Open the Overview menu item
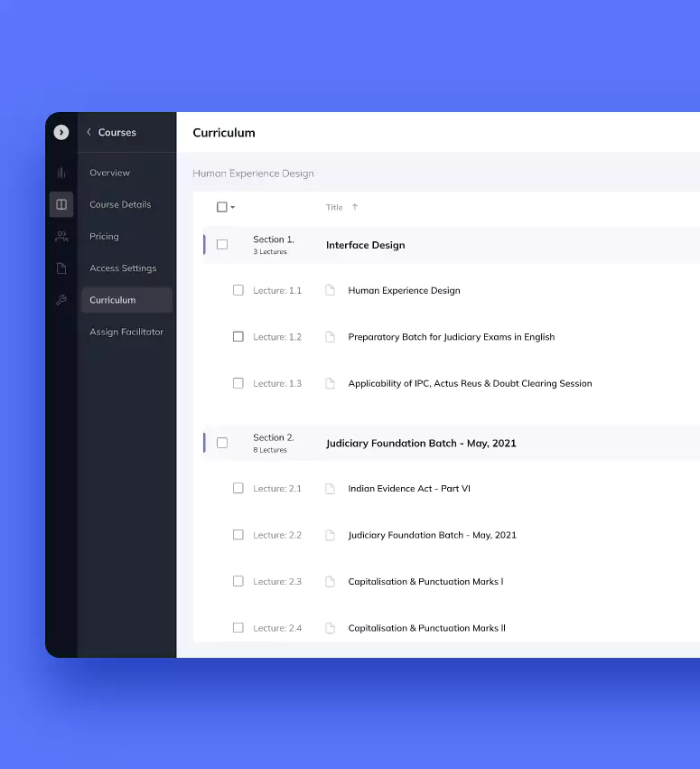Image resolution: width=700 pixels, height=769 pixels. tap(110, 173)
